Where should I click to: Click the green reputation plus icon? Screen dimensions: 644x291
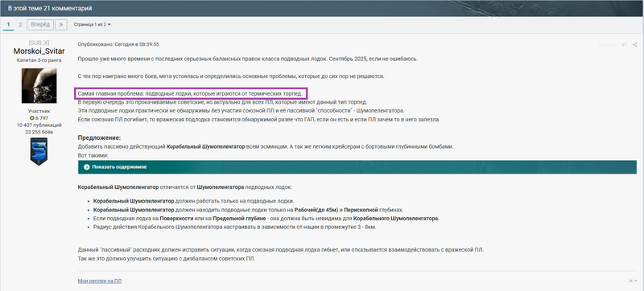click(32, 118)
